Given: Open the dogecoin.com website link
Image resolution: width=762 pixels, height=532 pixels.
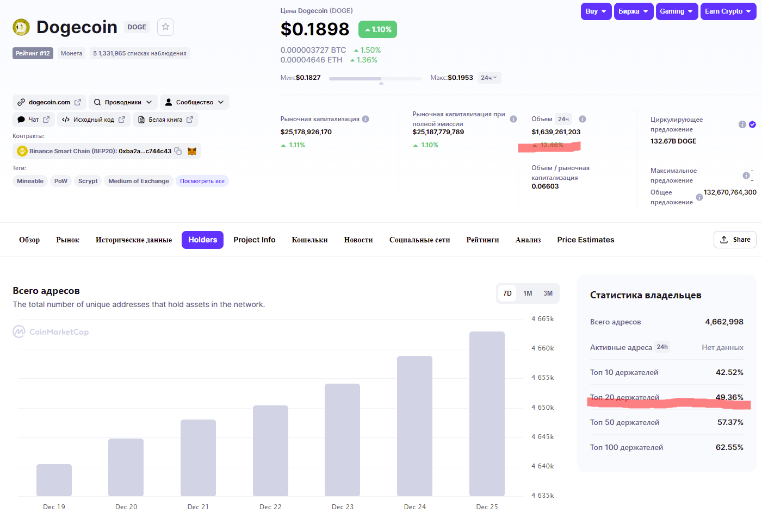Looking at the screenshot, I should (49, 102).
